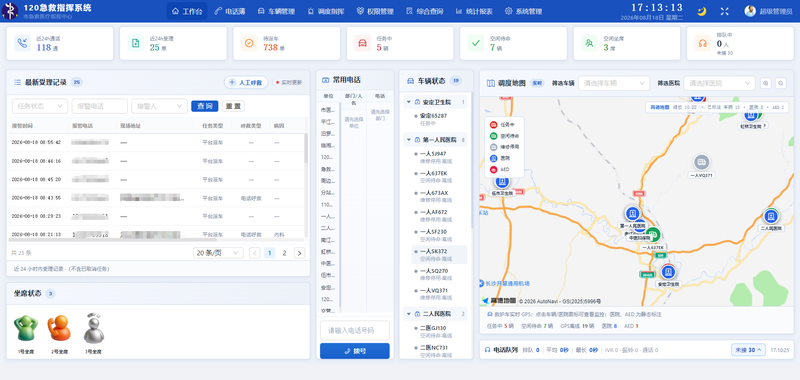The height and width of the screenshot is (380, 800).
Task: Collapse the 第一人民医院 vehicle group
Action: point(409,140)
